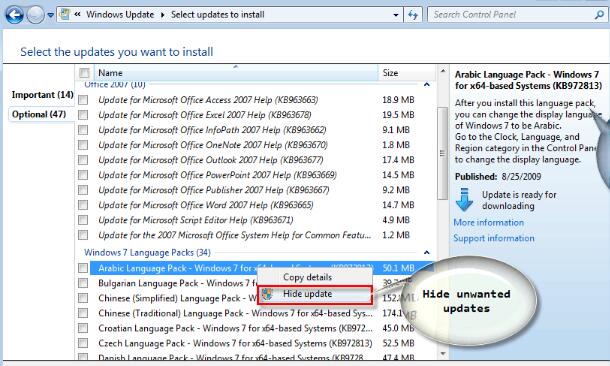
Task: Click the shield icon beside Hide update
Action: click(267, 294)
